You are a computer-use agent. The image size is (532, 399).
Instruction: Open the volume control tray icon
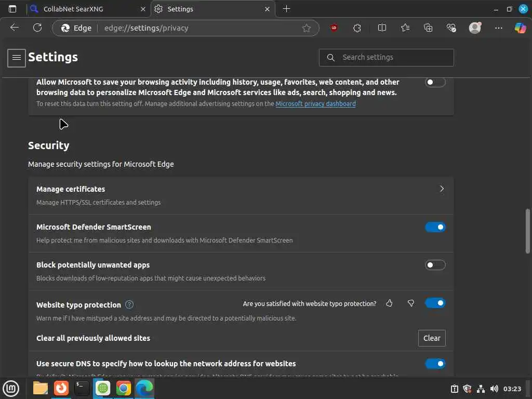pyautogui.click(x=494, y=389)
